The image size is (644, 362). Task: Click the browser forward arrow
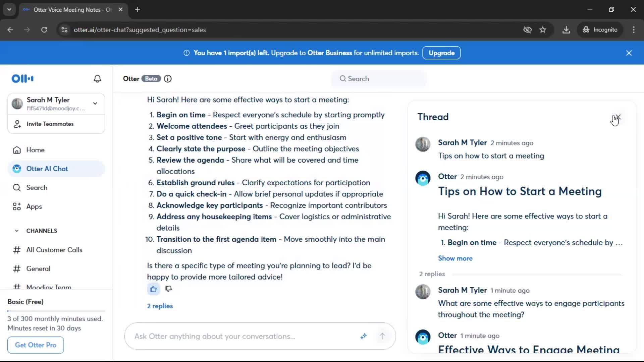pos(27,30)
